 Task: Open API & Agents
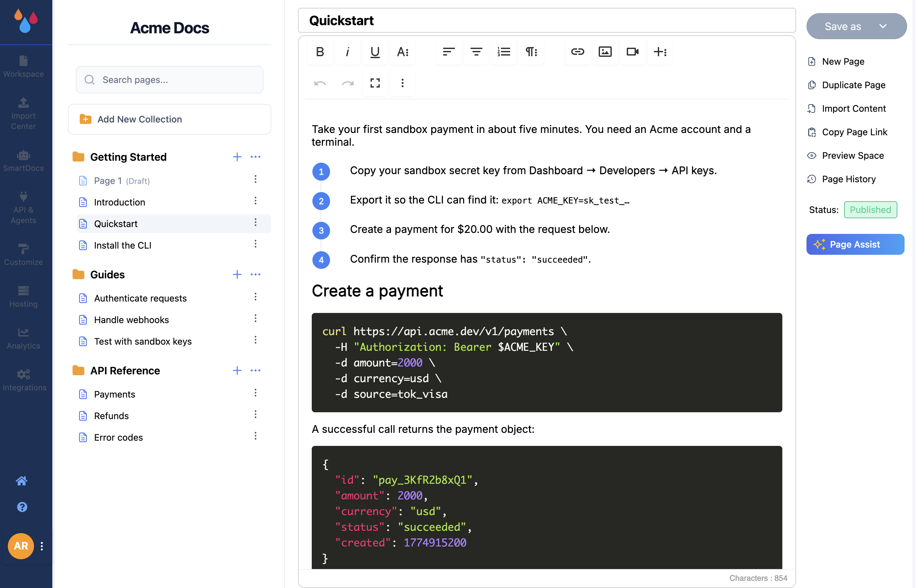(x=24, y=208)
